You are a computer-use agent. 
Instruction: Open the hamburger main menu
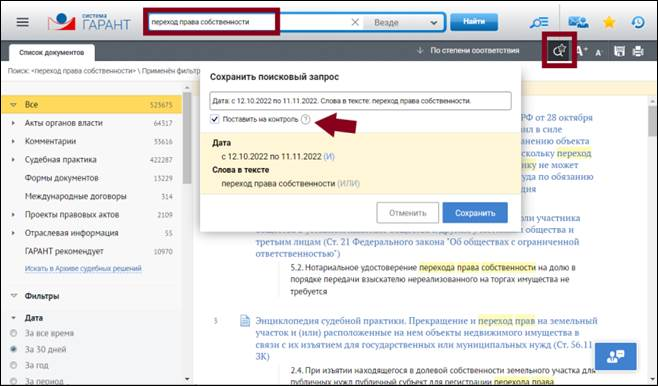point(22,22)
